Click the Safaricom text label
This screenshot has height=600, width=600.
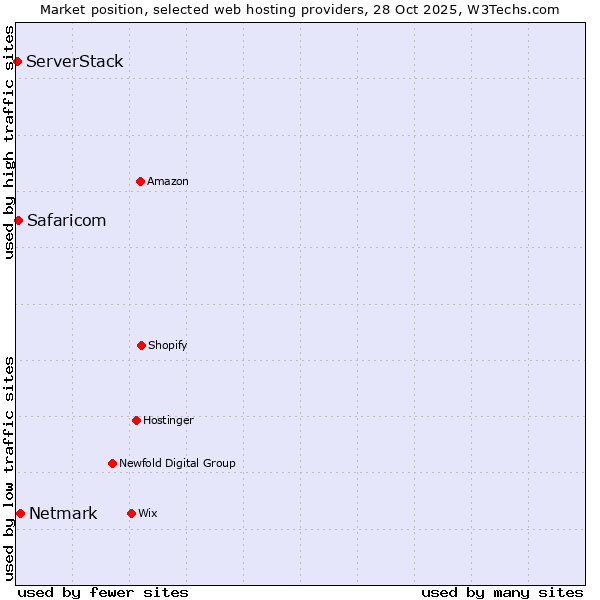[66, 220]
